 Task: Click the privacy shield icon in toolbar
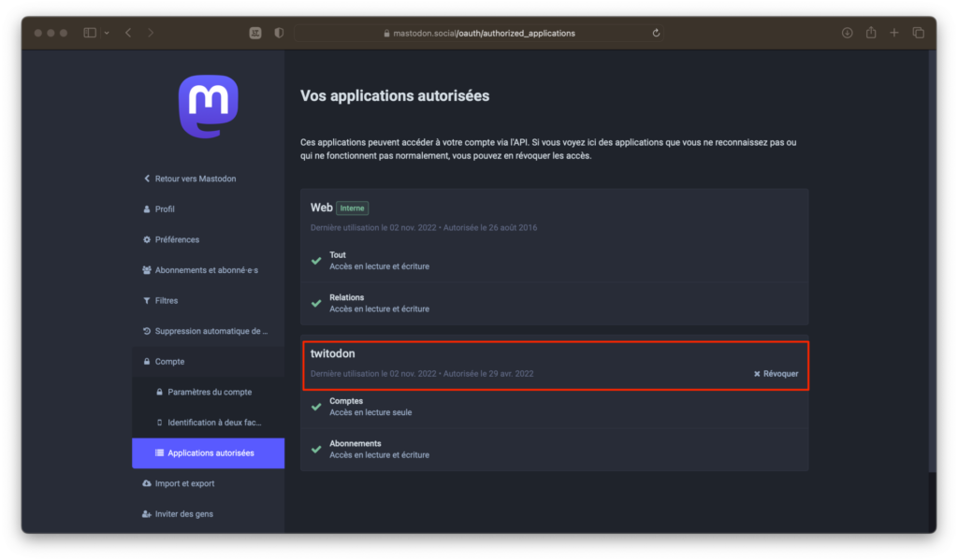279,33
